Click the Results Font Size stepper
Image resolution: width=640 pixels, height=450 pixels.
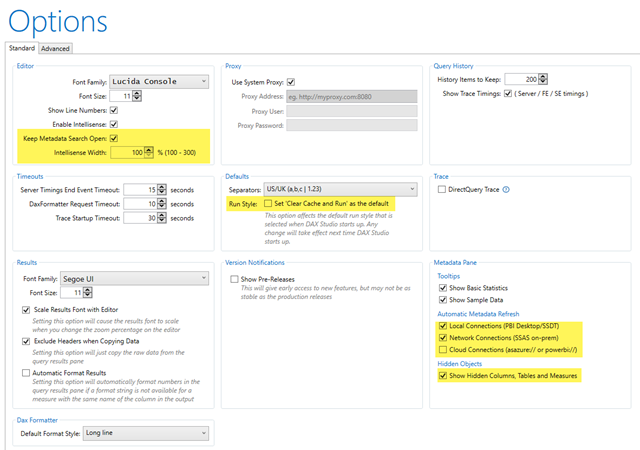coord(88,292)
